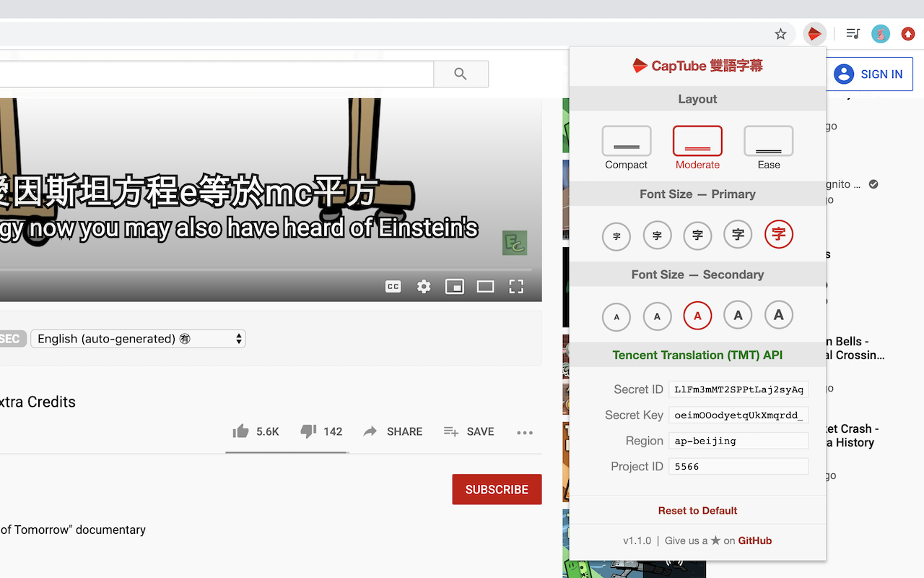Enable miniplayer mode
Image resolution: width=924 pixels, height=578 pixels.
455,287
